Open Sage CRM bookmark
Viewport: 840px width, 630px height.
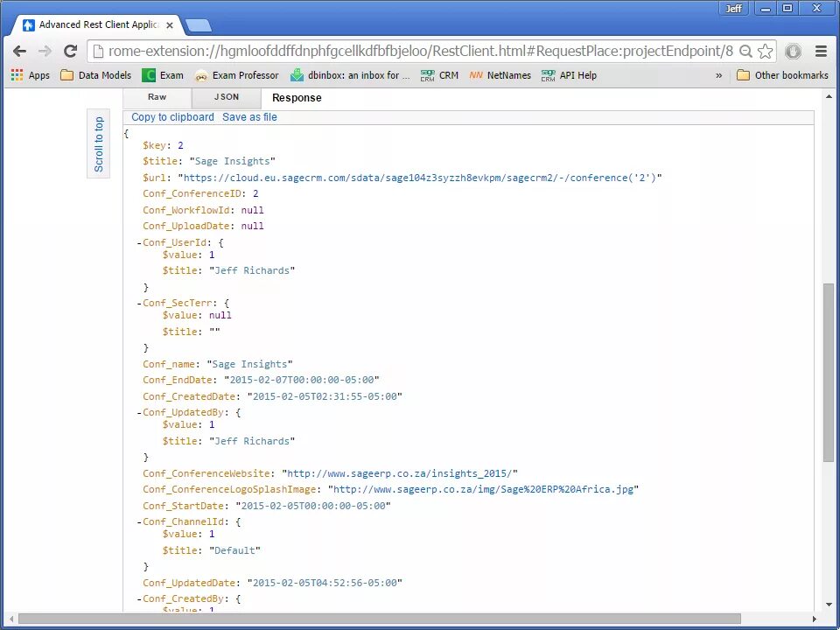coord(439,75)
